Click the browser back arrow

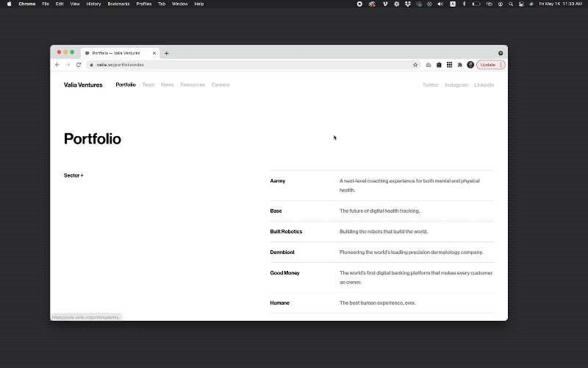pos(57,65)
